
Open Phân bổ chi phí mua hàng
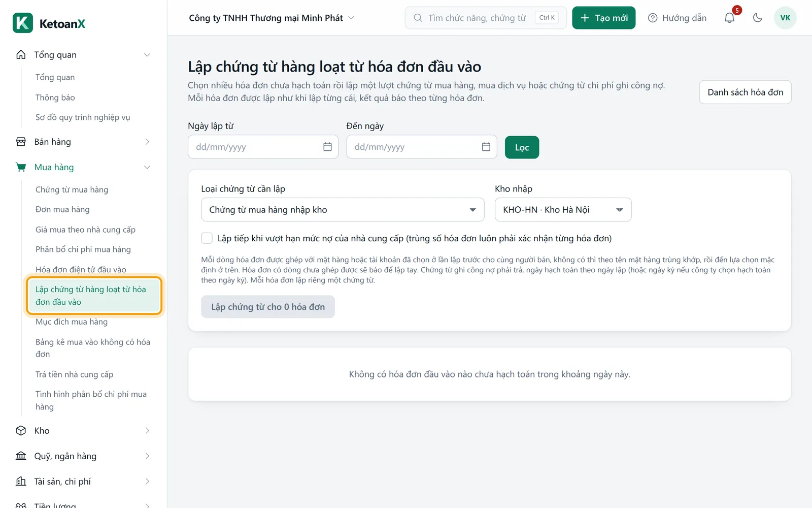(x=83, y=249)
